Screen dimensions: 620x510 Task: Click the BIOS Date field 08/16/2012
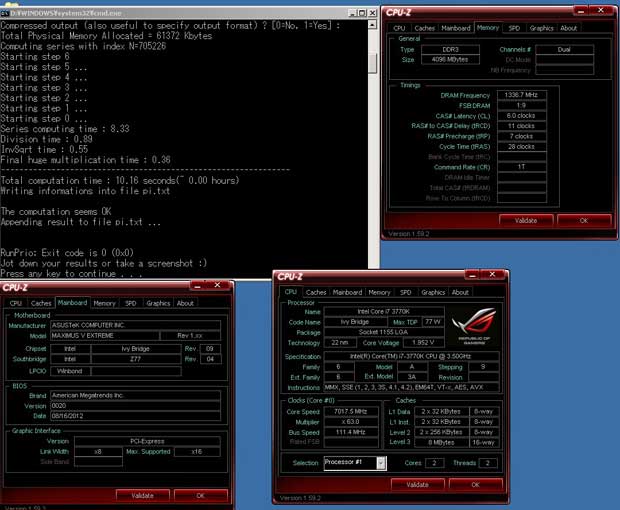(x=136, y=416)
